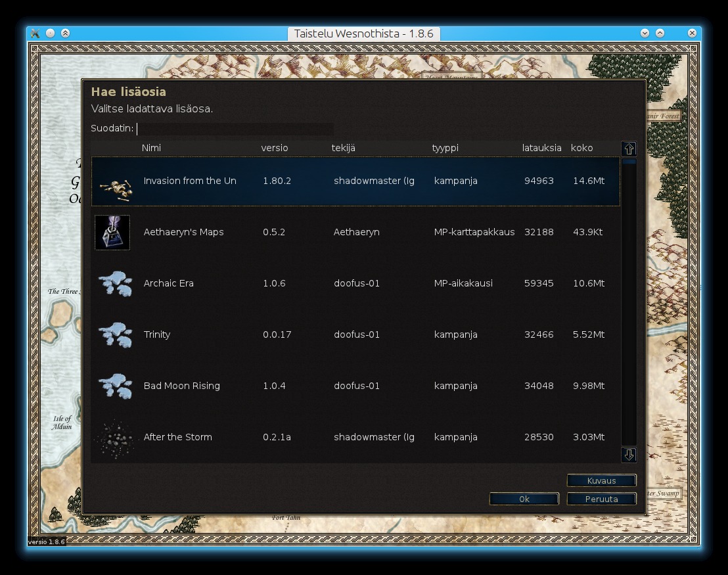Click the "Taistelu Wesnothista - 1.8.6" window title
The width and height of the screenshot is (728, 575).
363,34
